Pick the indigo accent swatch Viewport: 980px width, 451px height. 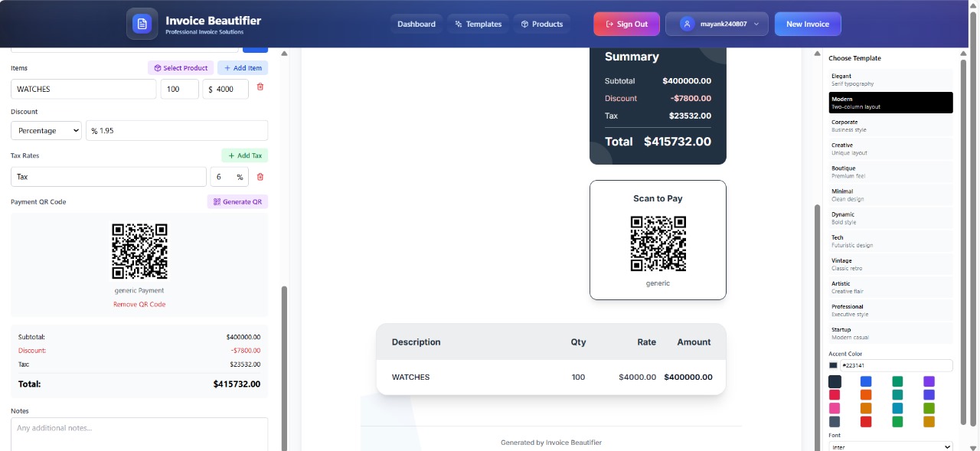[x=929, y=395]
